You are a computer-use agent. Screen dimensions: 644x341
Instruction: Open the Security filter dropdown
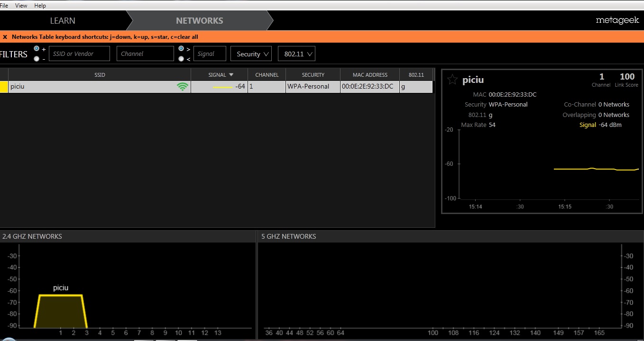click(251, 54)
